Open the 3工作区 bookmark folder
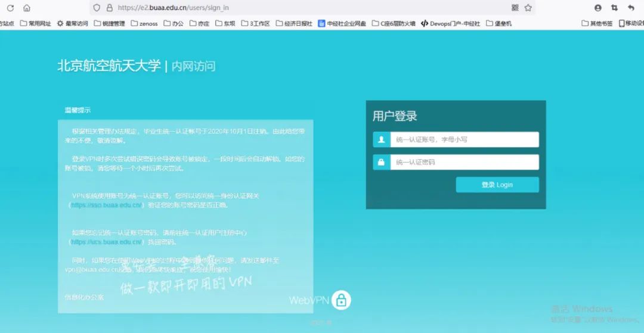Viewport: 644px width, 333px height. (255, 23)
